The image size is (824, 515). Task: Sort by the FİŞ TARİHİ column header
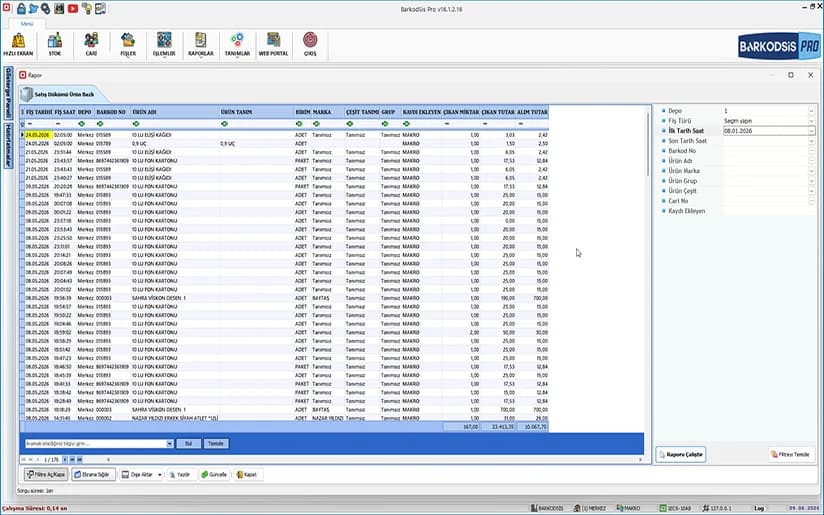point(39,112)
